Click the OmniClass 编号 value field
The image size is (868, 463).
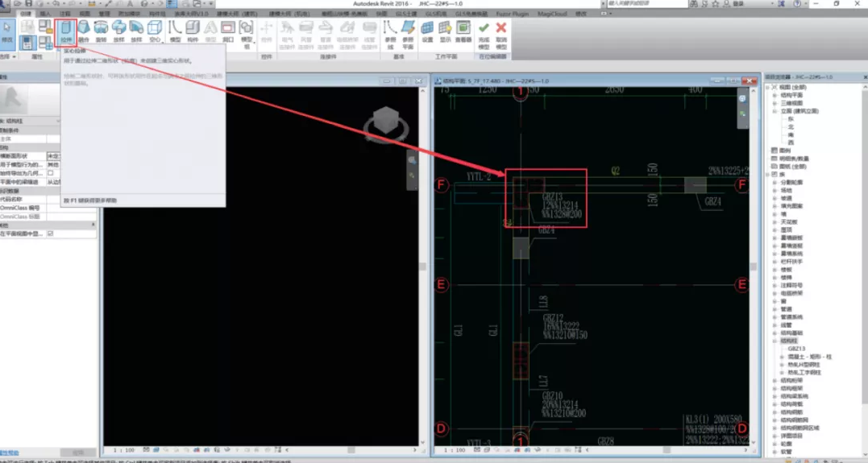(72, 208)
